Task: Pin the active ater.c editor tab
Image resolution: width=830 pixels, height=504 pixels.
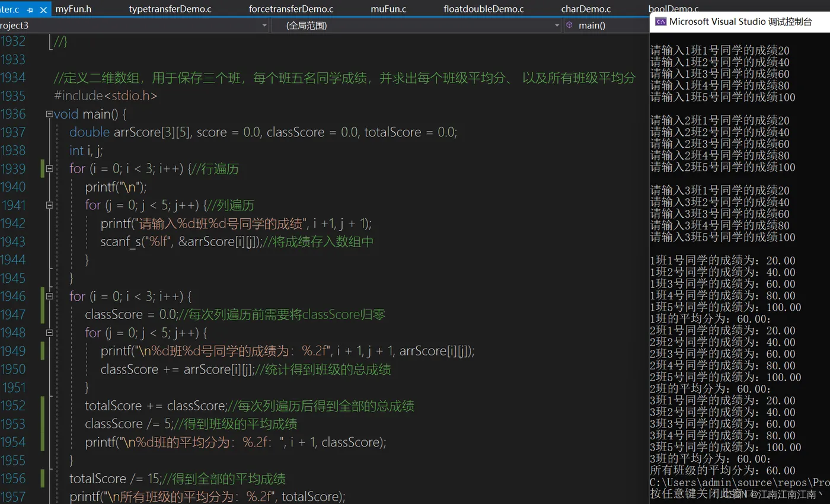Action: (30, 9)
